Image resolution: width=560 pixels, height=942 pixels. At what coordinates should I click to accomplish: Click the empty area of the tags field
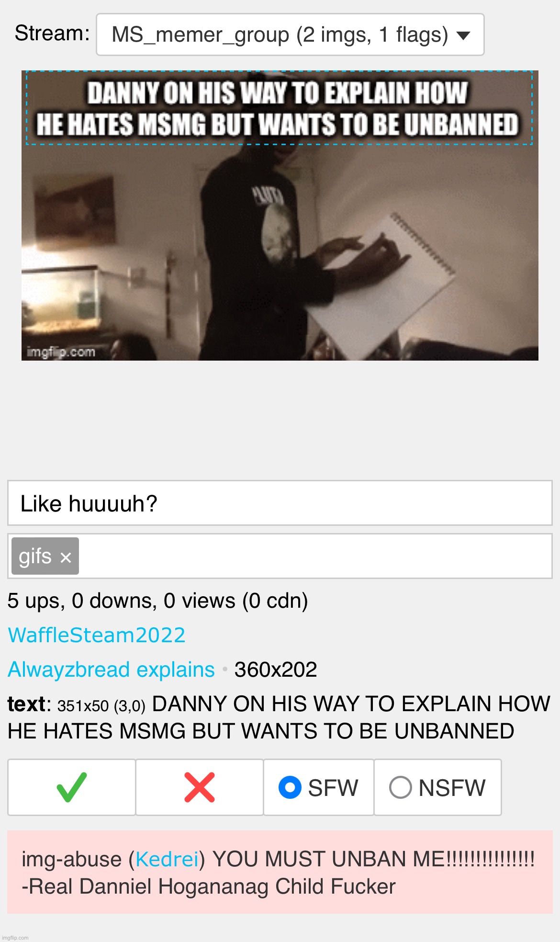pyautogui.click(x=316, y=556)
